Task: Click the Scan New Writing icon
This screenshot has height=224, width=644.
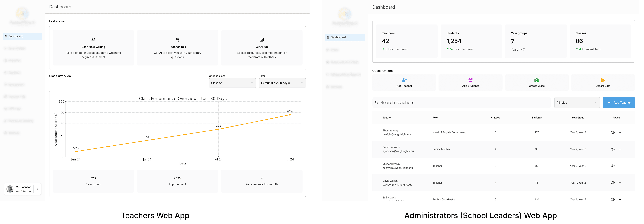Action: click(x=93, y=40)
